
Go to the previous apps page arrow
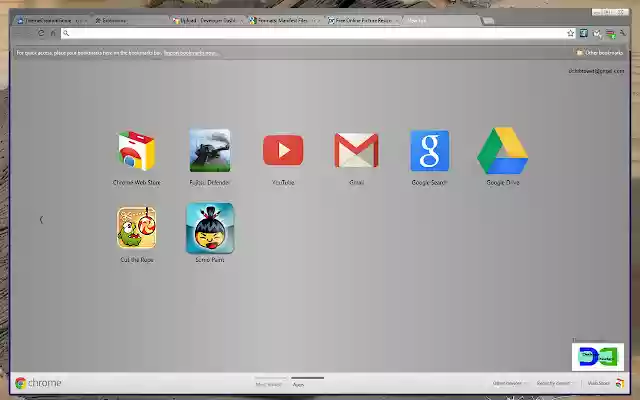[41, 220]
